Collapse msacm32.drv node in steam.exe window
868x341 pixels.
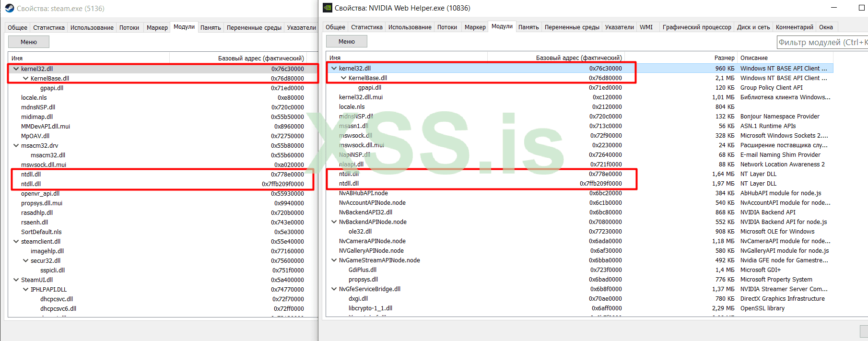(x=16, y=145)
